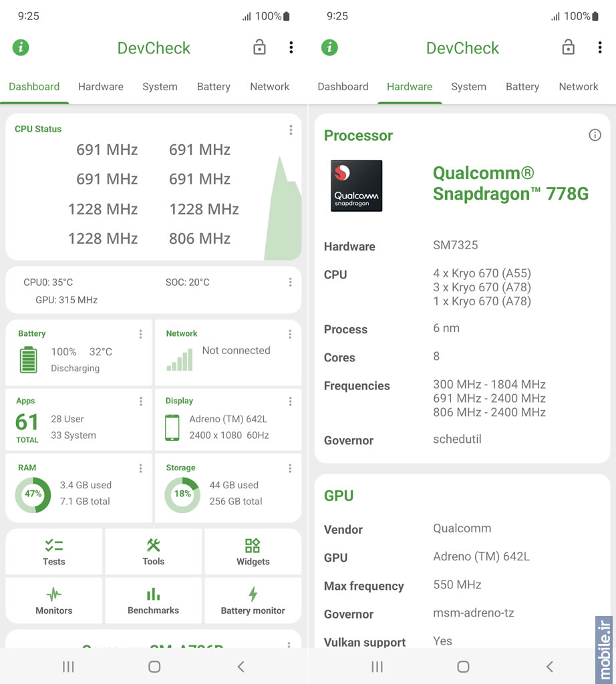Open the Battery monitor tile

[253, 601]
